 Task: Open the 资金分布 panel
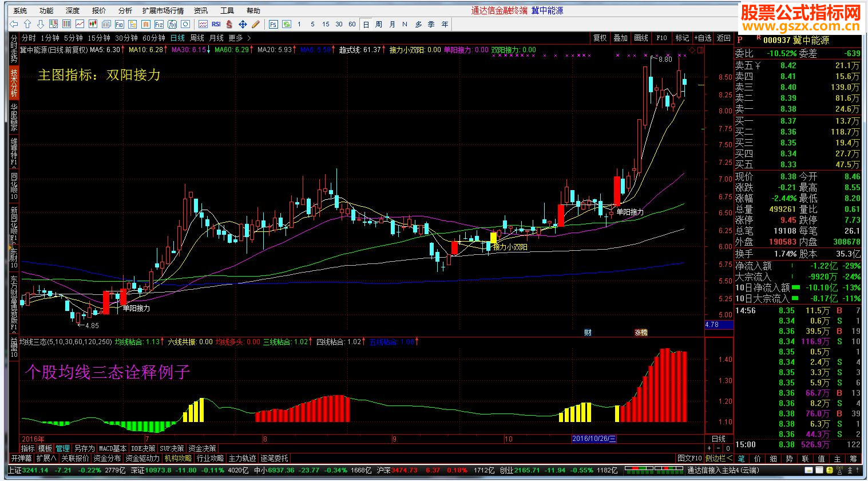point(108,458)
